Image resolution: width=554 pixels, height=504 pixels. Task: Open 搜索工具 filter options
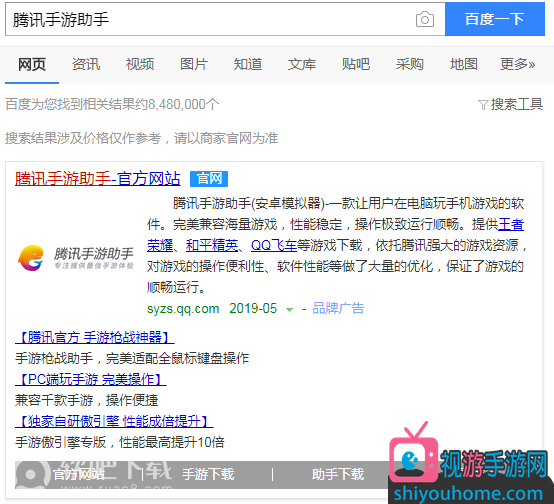510,104
